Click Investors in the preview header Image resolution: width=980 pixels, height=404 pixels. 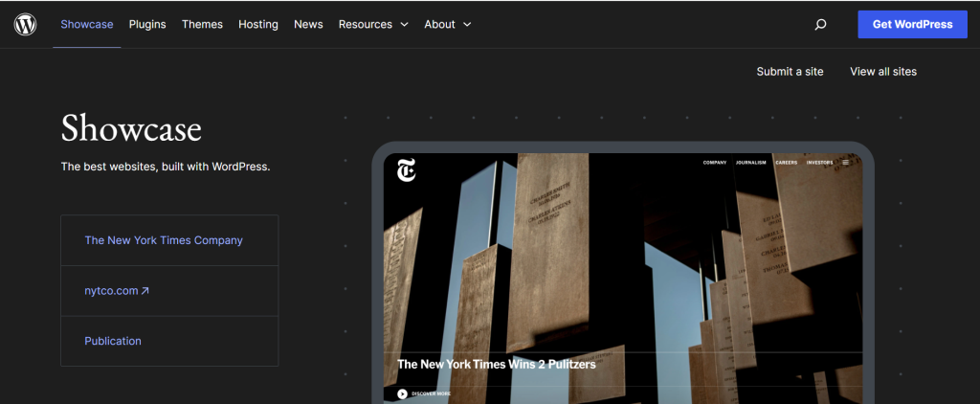[819, 163]
